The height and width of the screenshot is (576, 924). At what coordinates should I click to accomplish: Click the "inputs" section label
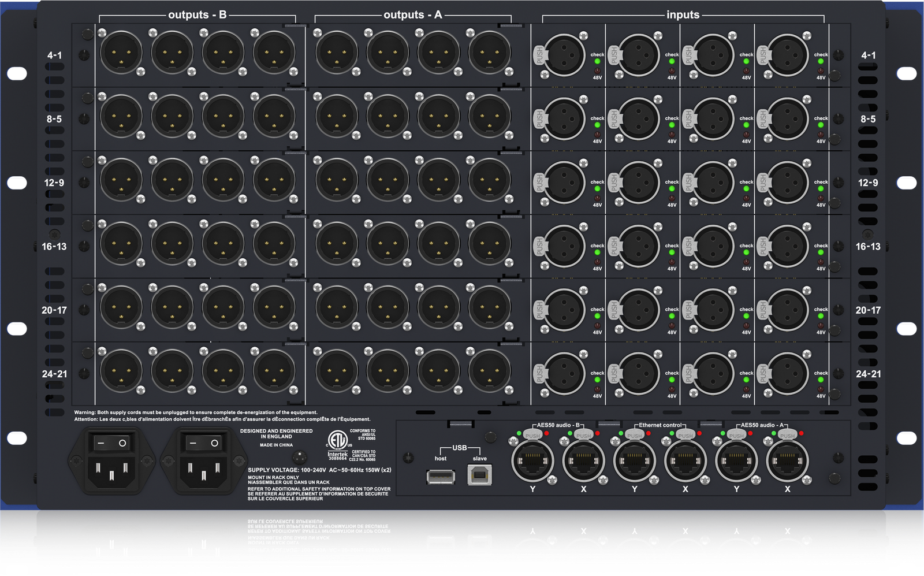pos(683,15)
